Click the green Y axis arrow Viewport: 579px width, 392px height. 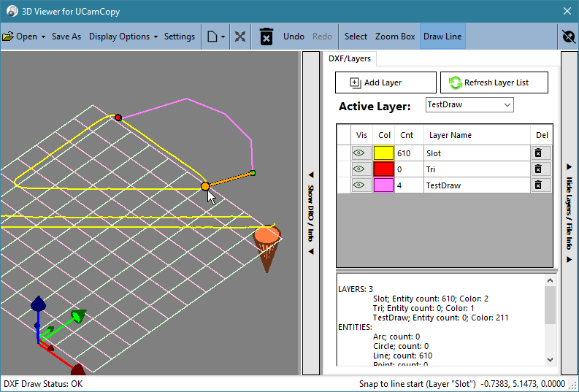78,316
